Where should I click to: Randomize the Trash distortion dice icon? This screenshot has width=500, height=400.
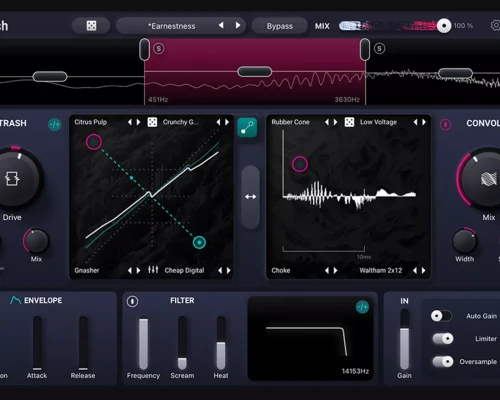tap(152, 122)
